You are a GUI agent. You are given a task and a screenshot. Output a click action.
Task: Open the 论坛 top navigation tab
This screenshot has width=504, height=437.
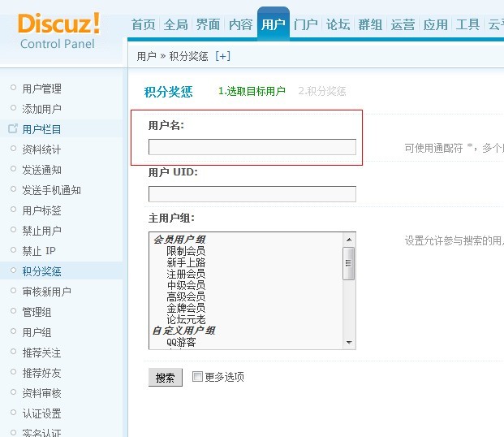tap(338, 25)
